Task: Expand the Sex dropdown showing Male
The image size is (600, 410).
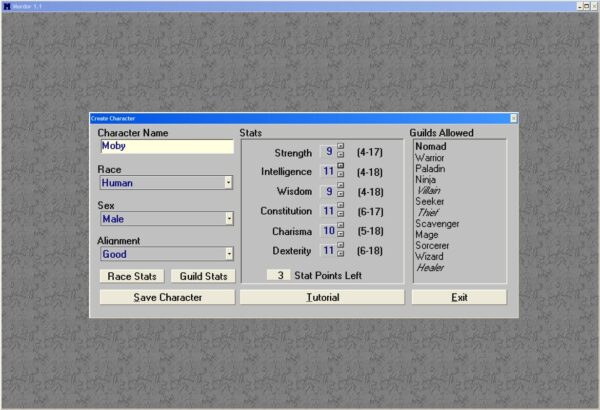Action: (x=228, y=218)
